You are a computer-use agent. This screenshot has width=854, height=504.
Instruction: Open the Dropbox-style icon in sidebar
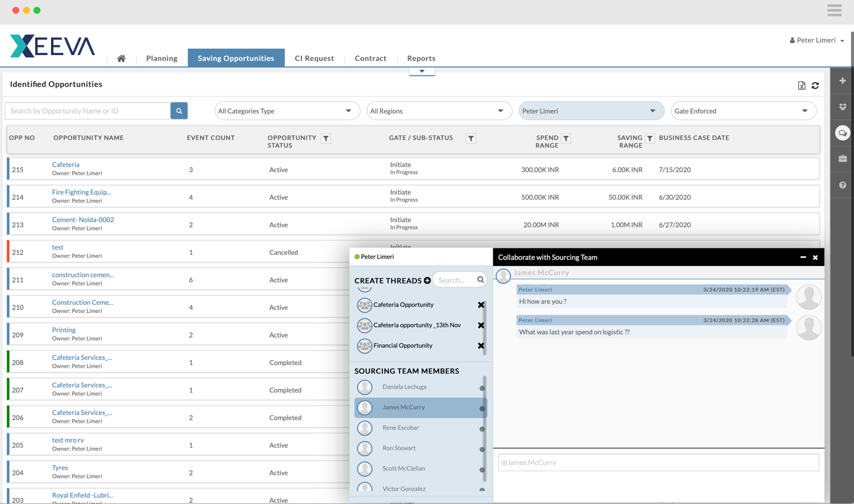coord(843,107)
